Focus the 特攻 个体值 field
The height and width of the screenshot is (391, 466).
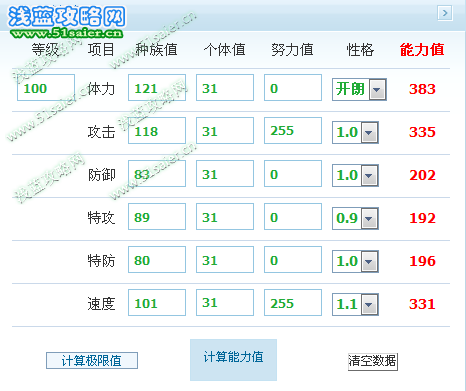pyautogui.click(x=225, y=217)
